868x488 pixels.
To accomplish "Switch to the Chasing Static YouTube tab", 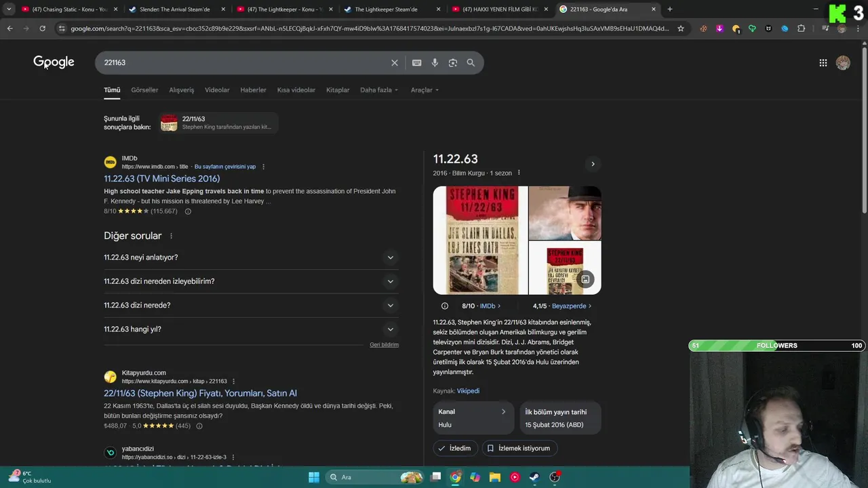I will point(70,9).
